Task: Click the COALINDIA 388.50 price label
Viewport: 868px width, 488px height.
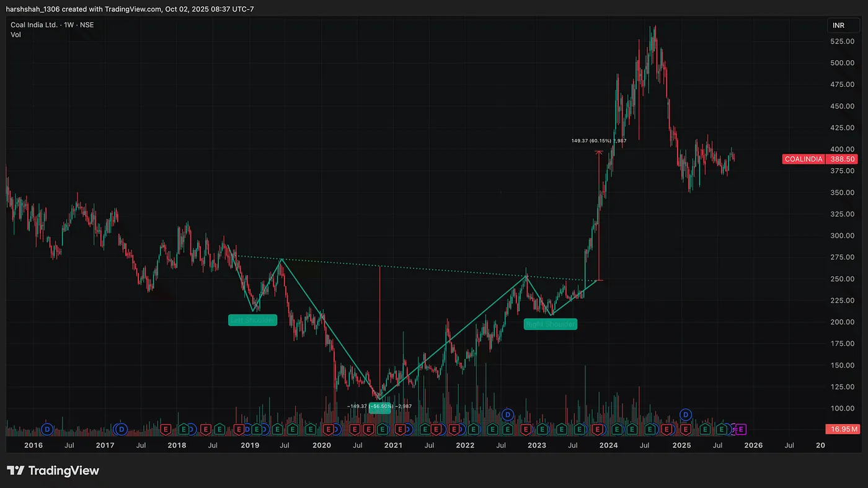Action: (x=820, y=159)
